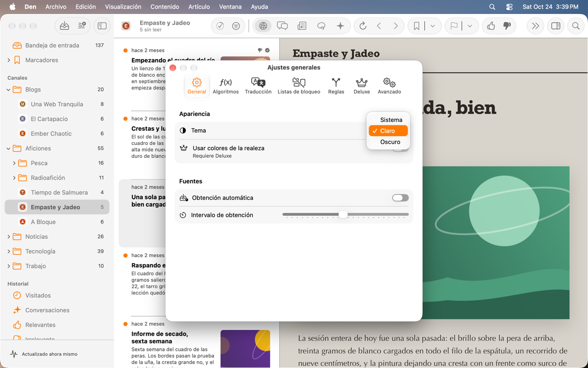
Task: Click the refresh feed toolbar icon
Action: click(363, 26)
